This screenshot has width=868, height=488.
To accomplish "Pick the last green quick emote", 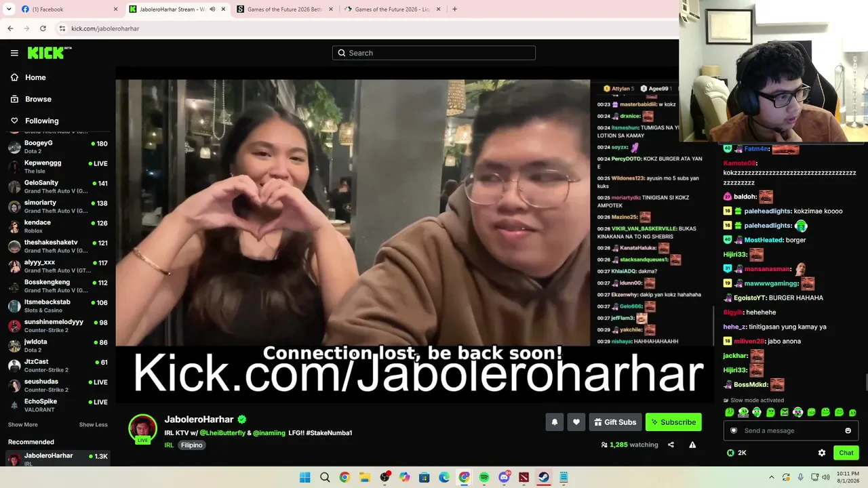I will point(852,412).
